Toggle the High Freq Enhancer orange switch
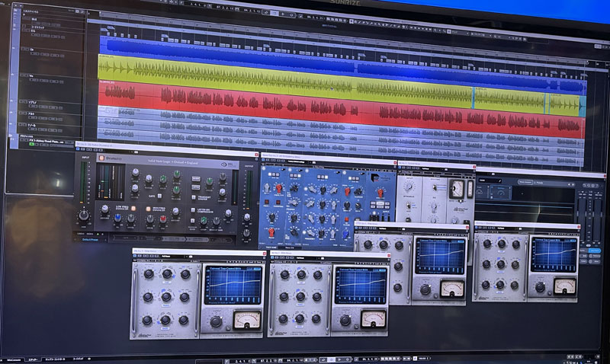This screenshot has height=364, width=610. (x=148, y=209)
